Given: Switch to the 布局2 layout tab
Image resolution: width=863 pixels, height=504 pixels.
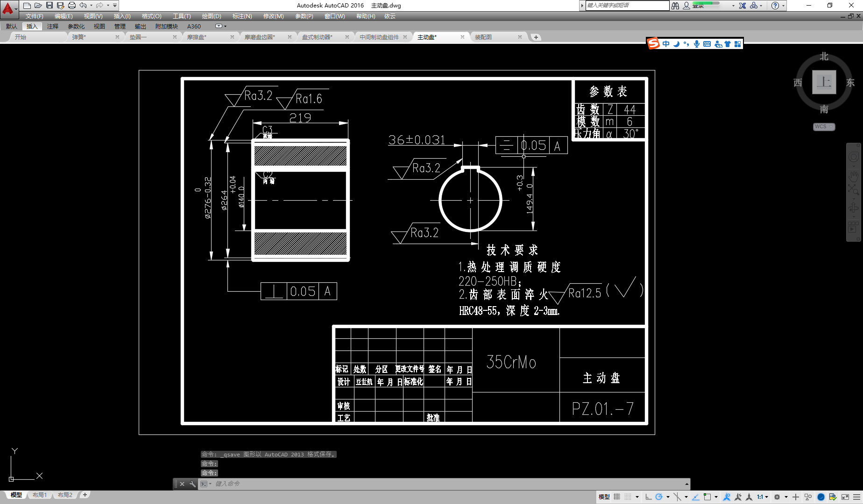Looking at the screenshot, I should (x=65, y=495).
